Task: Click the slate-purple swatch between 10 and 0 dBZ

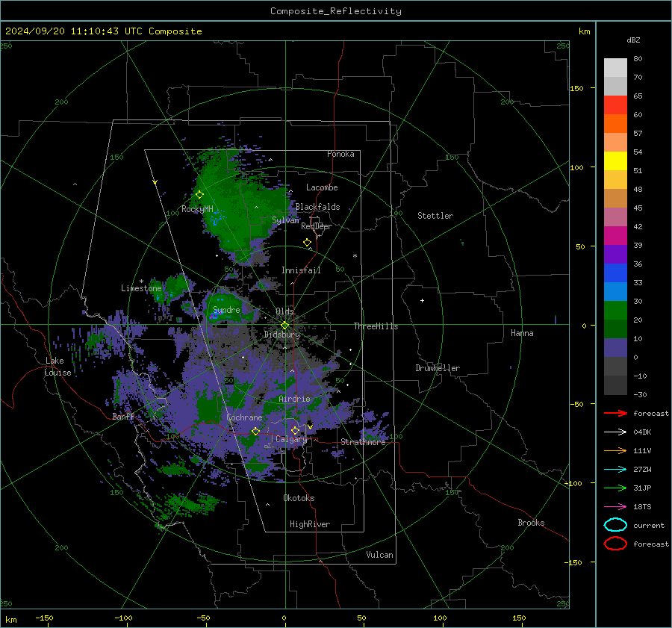Action: 615,348
